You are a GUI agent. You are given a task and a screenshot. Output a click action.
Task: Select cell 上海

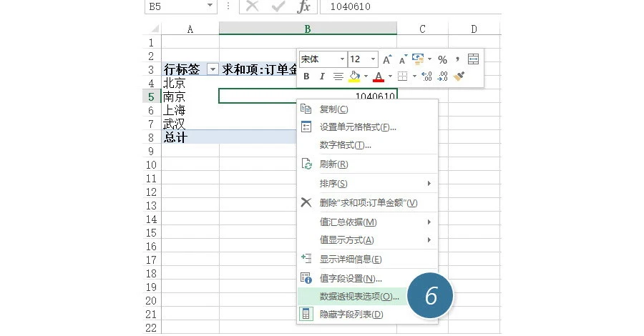(190, 110)
